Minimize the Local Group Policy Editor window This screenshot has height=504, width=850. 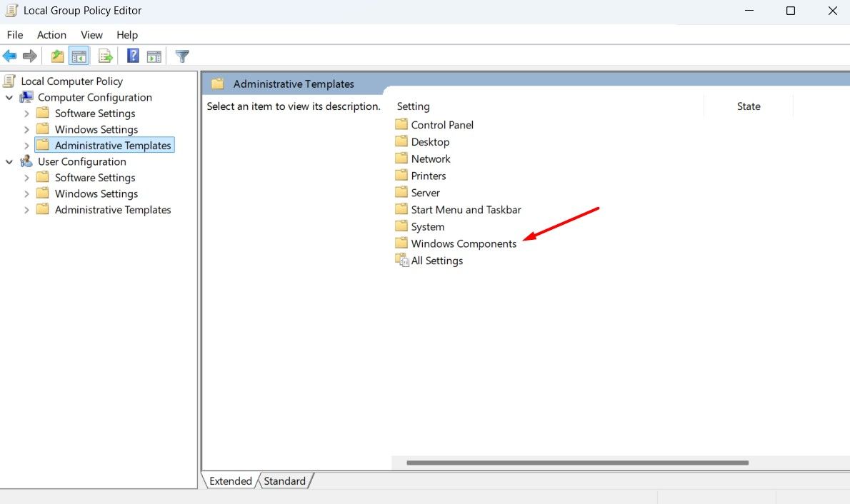(749, 11)
